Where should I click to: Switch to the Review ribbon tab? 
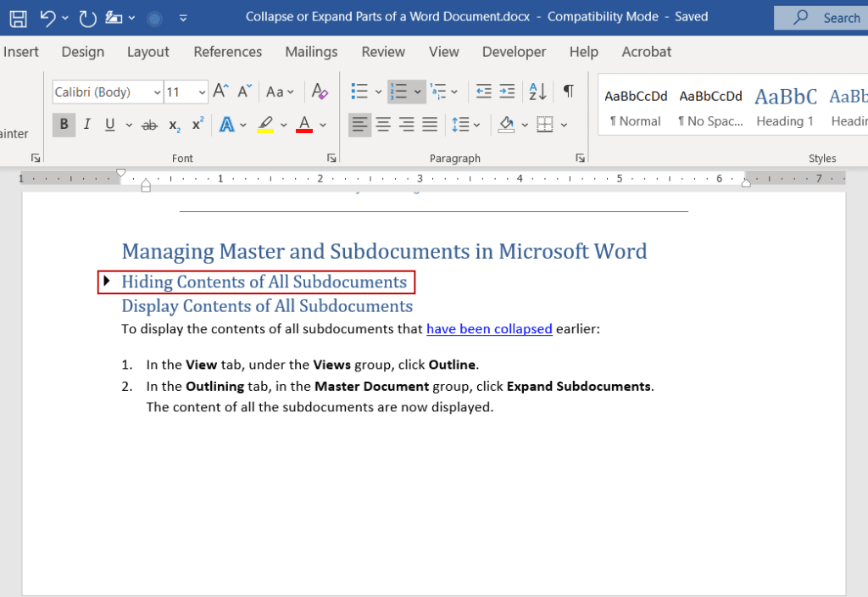382,52
